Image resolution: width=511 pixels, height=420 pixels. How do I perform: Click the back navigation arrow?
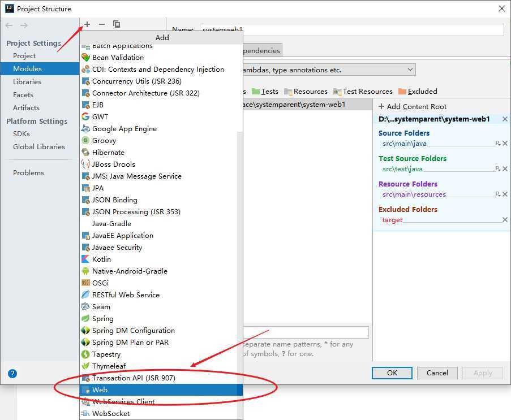coord(9,25)
